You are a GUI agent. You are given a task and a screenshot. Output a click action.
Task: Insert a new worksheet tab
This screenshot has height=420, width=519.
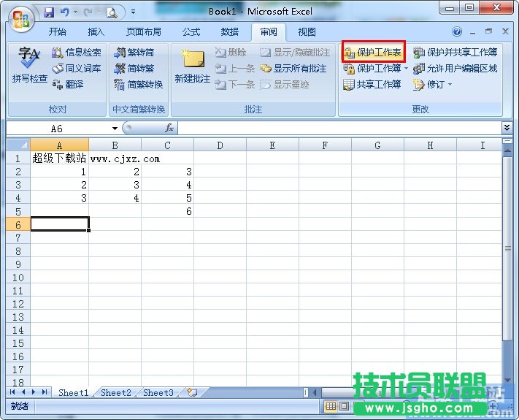pos(192,392)
